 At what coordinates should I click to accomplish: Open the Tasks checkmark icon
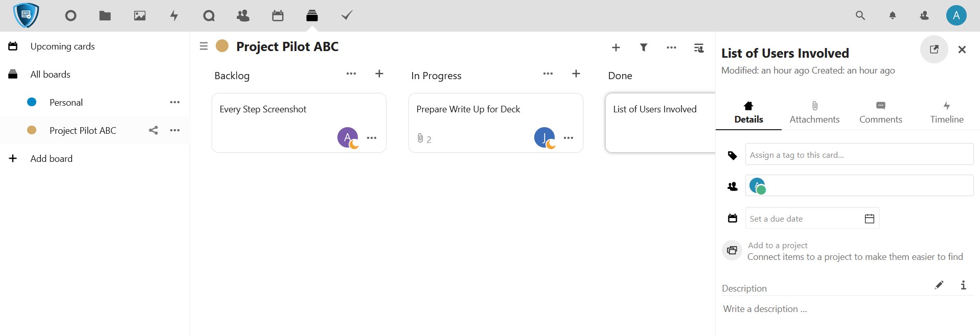pyautogui.click(x=347, y=16)
